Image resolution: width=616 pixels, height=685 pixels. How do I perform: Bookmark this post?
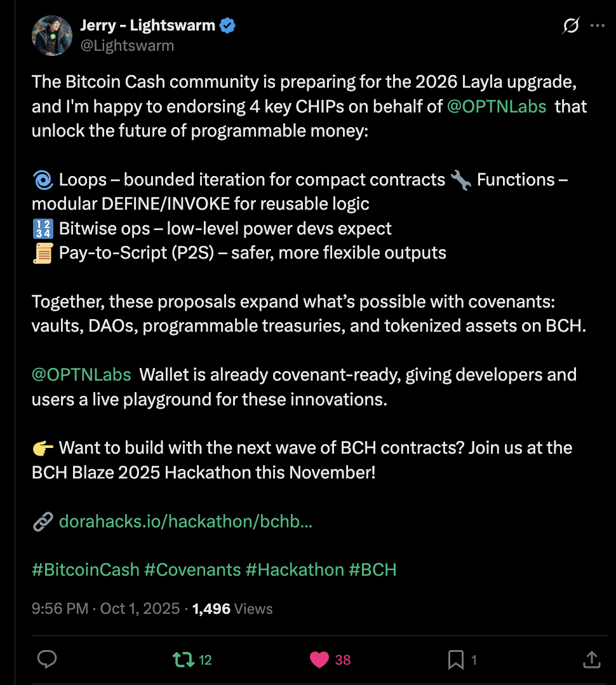[x=455, y=660]
